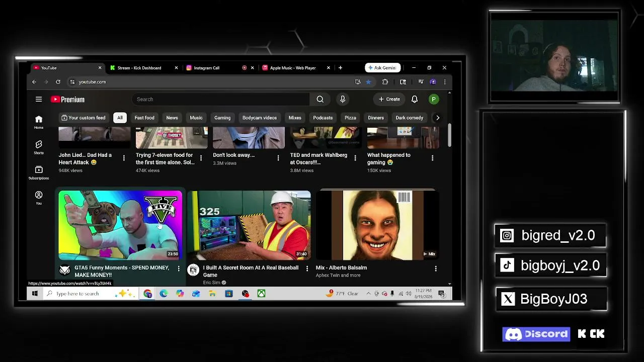Image resolution: width=644 pixels, height=362 pixels.
Task: Show more category chips with the right arrow
Action: (438, 118)
